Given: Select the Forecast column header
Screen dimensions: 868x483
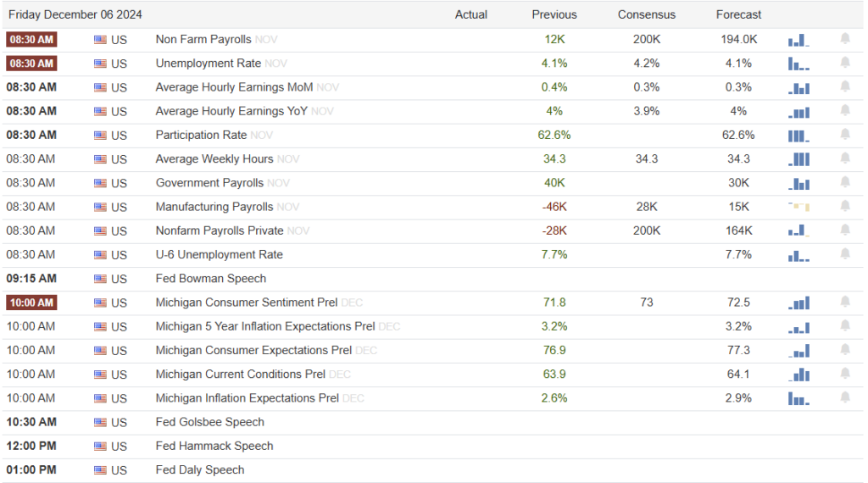Looking at the screenshot, I should pos(738,14).
